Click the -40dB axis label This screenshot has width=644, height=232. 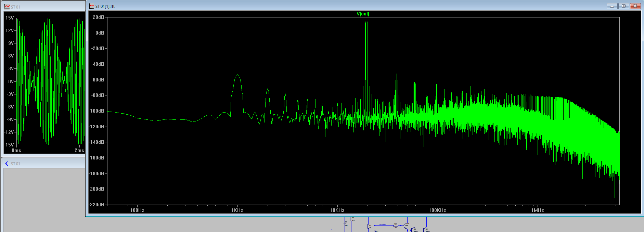click(98, 64)
